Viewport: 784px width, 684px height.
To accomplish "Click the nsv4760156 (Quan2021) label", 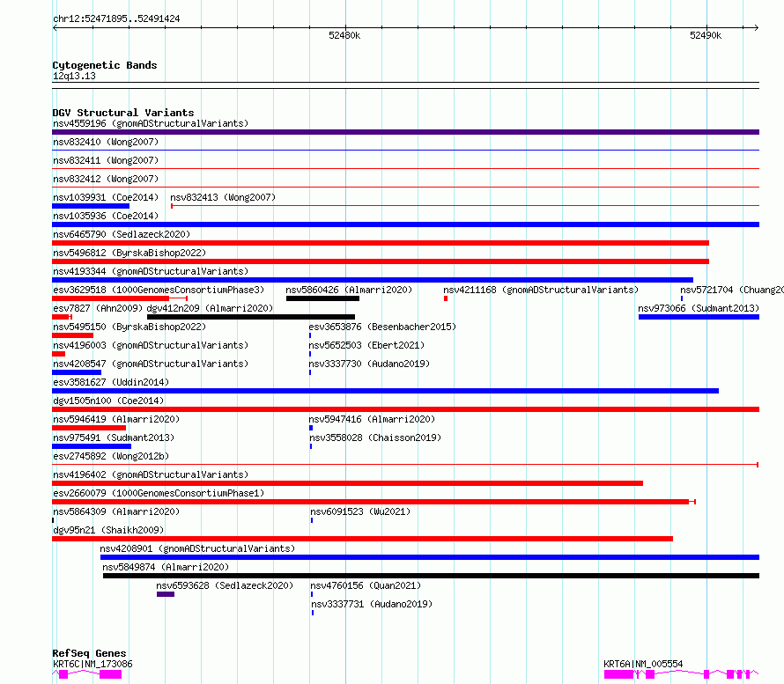I will [x=366, y=585].
